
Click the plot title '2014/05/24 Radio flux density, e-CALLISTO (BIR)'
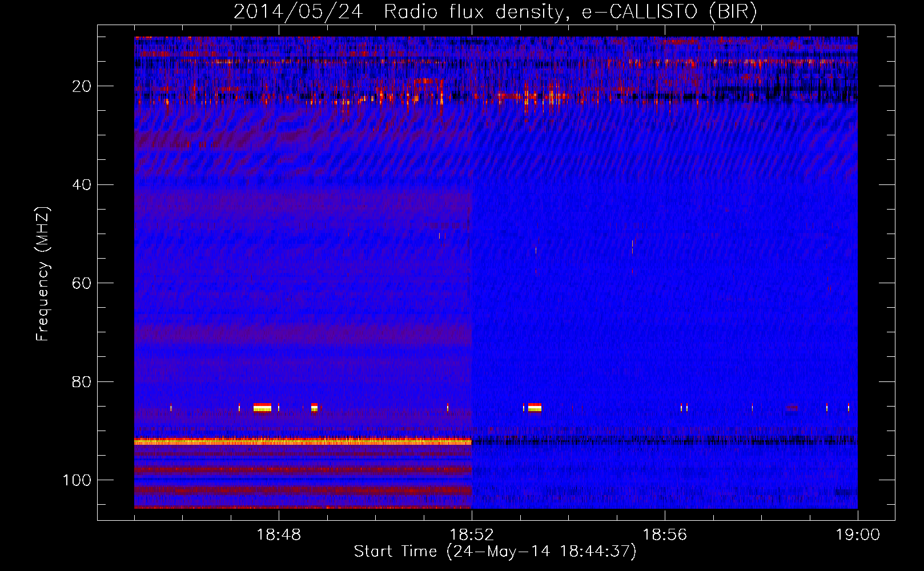(495, 12)
